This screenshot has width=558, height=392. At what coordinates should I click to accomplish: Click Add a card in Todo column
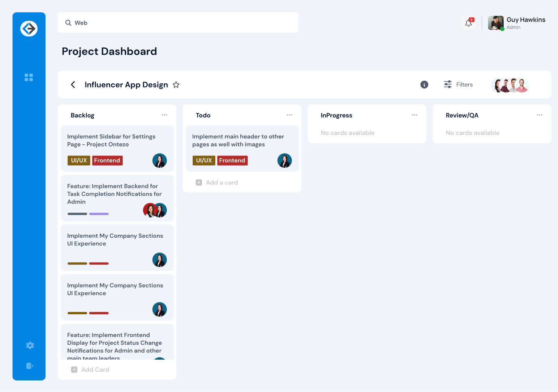217,182
